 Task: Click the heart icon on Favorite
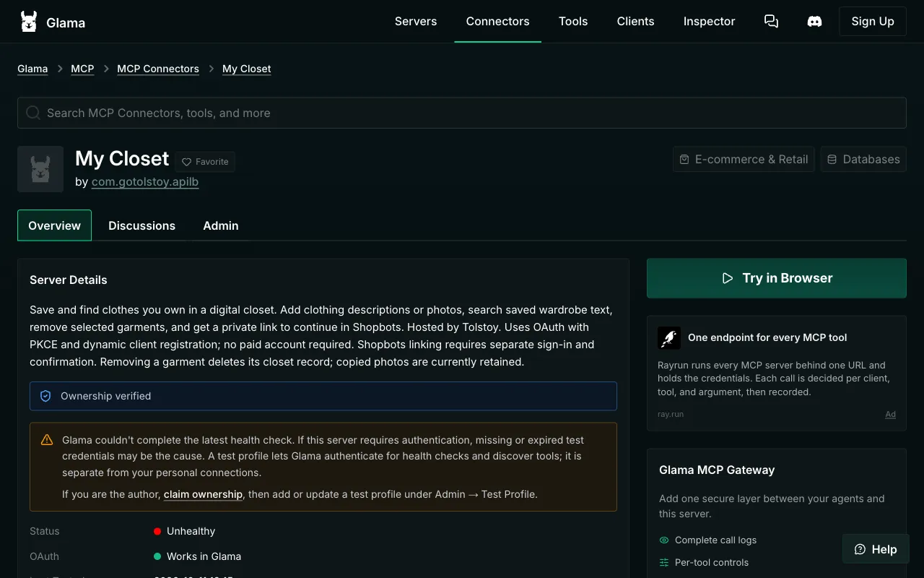click(186, 162)
